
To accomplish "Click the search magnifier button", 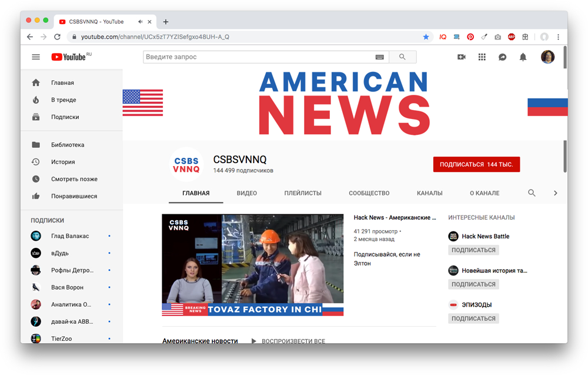I will tap(402, 57).
